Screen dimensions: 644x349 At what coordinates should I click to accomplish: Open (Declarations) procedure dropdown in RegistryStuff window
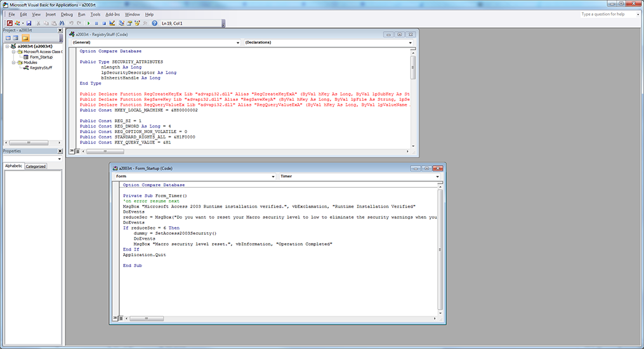[410, 43]
